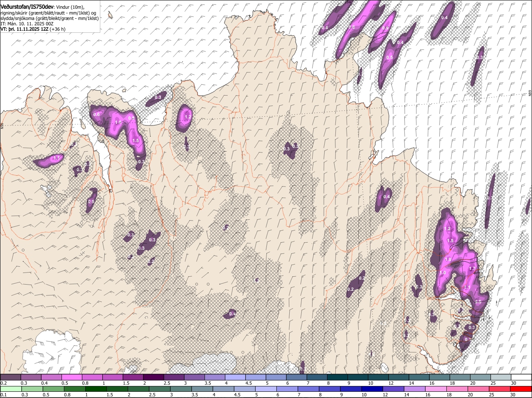Viewport: 532px width, 398px height.
Task: Select the top-row legend swatch between 6 and 7
Action: click(297, 377)
